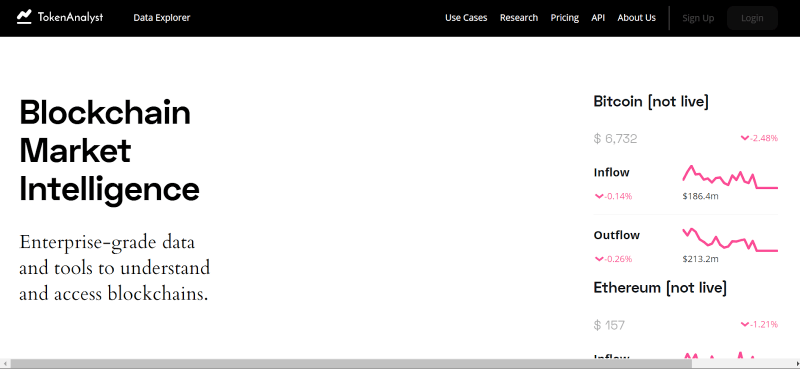Screen dimensions: 800x369
Task: Open the Data Explorer page
Action: pos(162,17)
